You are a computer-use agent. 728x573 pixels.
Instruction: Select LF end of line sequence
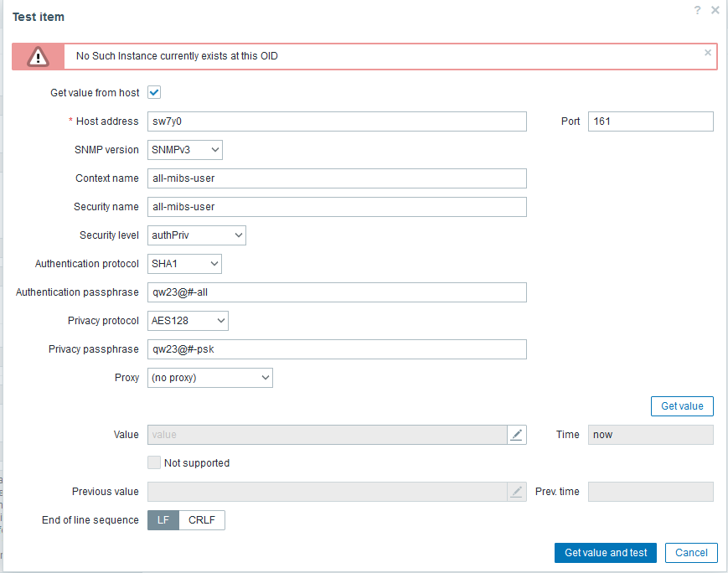[163, 520]
